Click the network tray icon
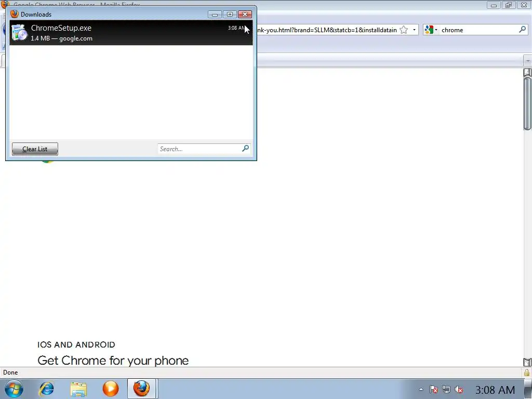This screenshot has height=399, width=532. click(x=446, y=390)
